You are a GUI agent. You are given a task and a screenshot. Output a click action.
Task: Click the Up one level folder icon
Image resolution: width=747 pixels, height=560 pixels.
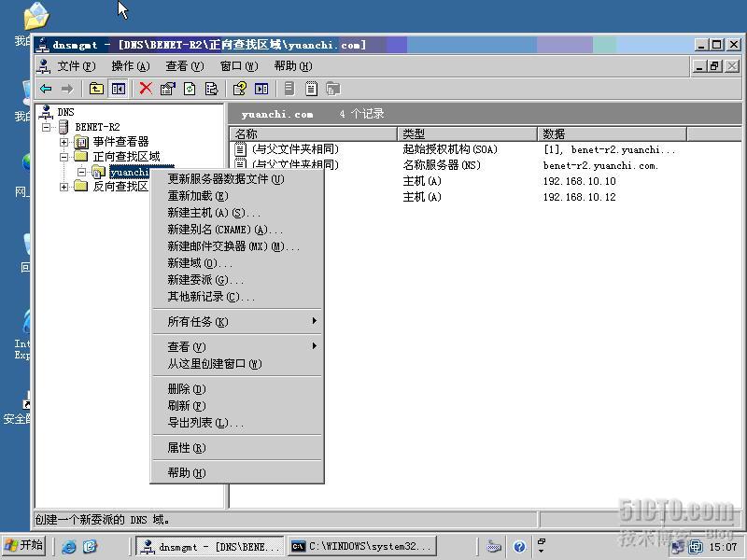(96, 89)
